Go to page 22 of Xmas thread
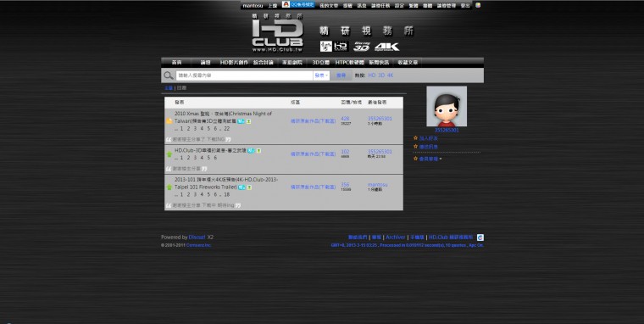 pos(227,129)
